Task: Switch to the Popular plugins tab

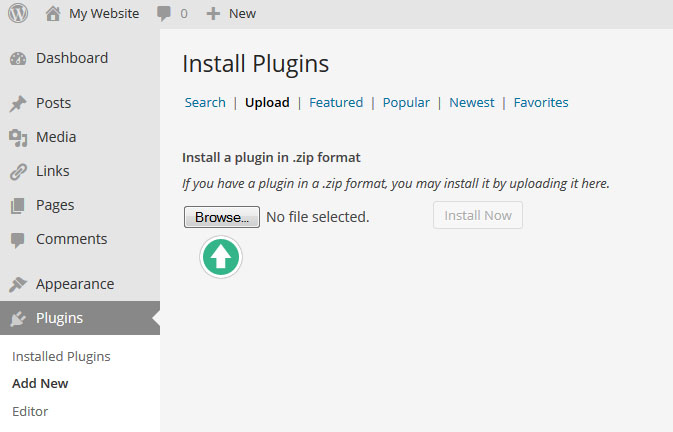Action: (x=406, y=102)
